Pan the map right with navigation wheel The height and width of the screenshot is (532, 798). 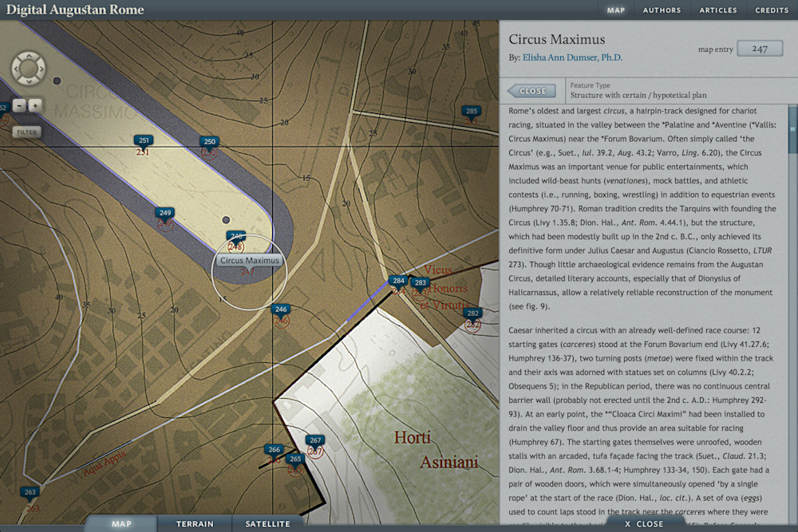41,68
